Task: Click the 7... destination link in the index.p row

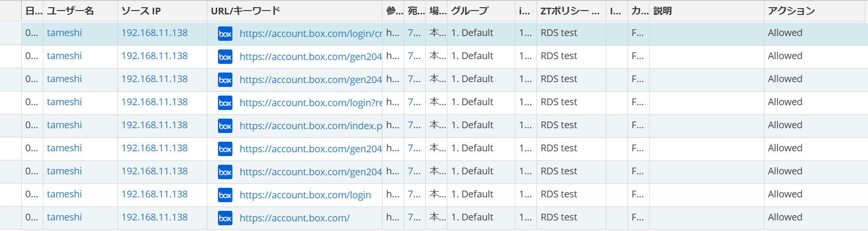Action: [x=414, y=125]
